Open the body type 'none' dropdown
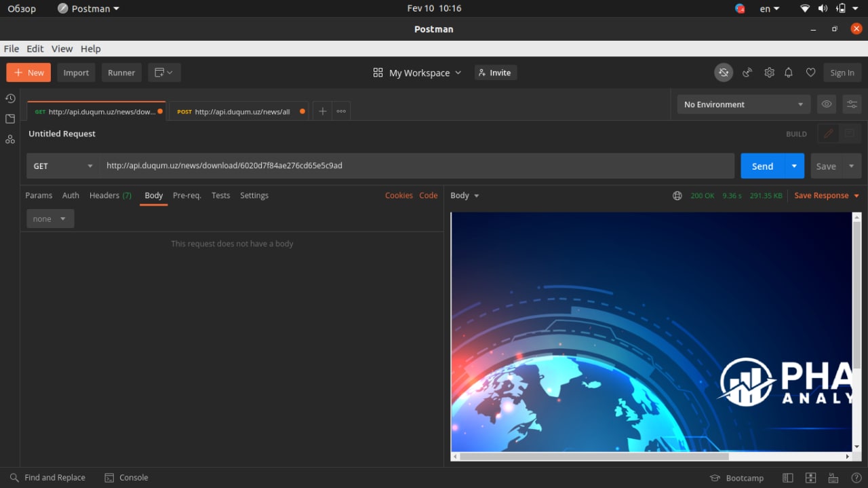 click(x=50, y=219)
